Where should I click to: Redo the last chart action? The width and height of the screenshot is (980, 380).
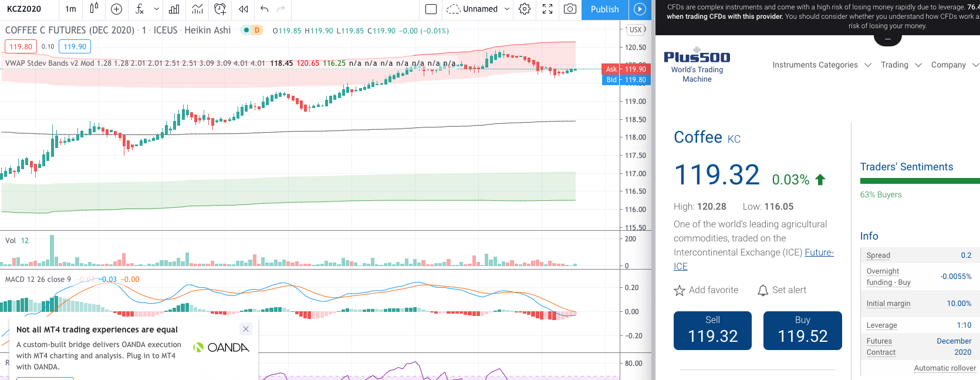coord(281,9)
